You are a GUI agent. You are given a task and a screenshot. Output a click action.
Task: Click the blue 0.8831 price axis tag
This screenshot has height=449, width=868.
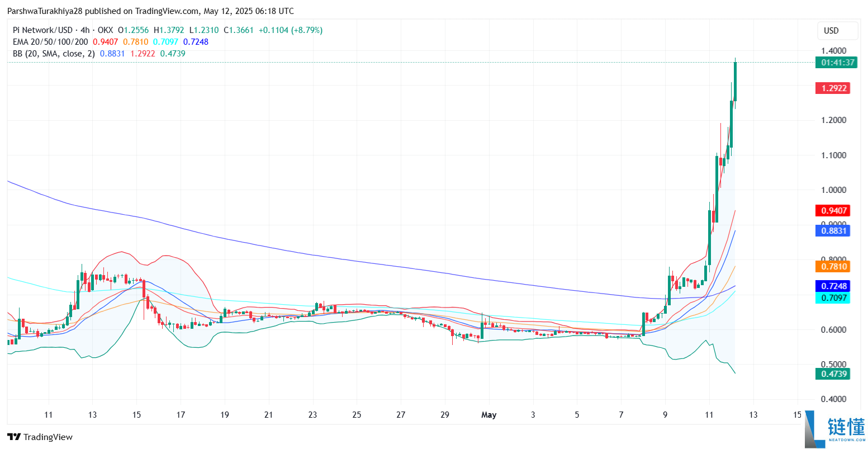833,230
